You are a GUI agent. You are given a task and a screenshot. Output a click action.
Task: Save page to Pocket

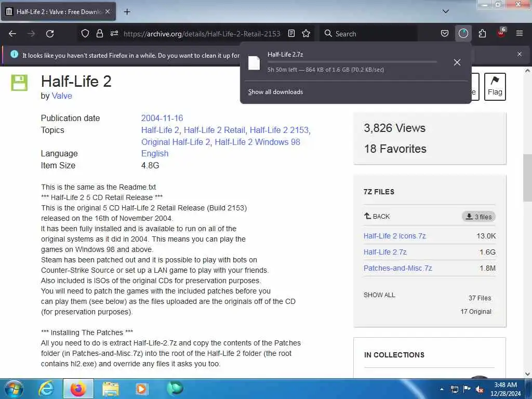pos(445,33)
